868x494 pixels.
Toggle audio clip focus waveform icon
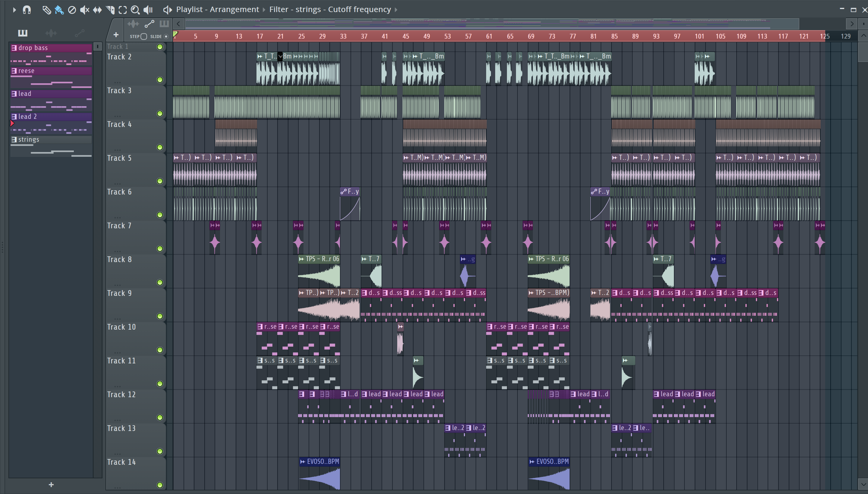click(133, 24)
